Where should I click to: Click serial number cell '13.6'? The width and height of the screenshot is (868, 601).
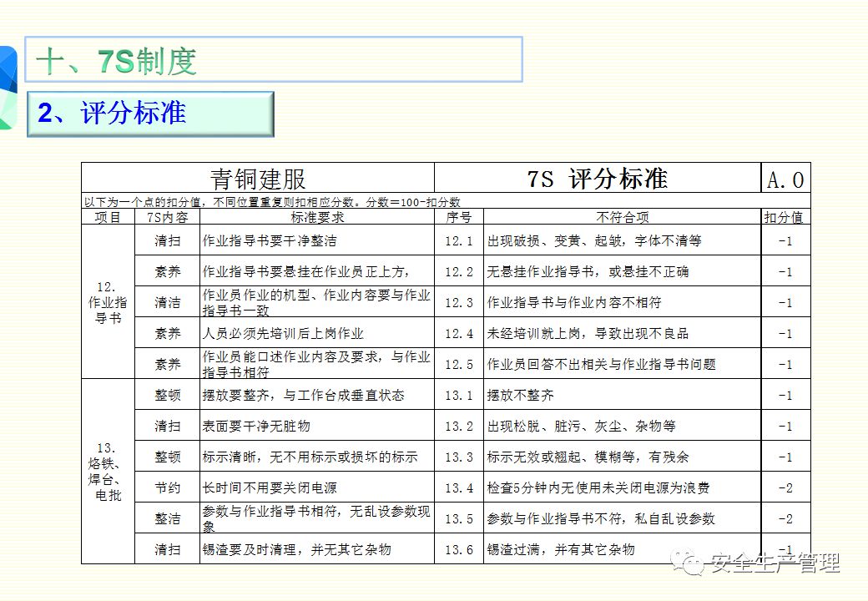(x=459, y=550)
